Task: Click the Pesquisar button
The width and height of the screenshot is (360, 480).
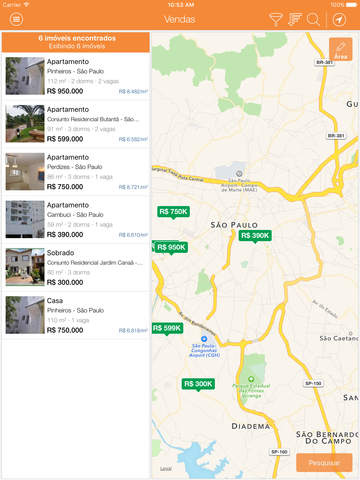Action: (324, 463)
